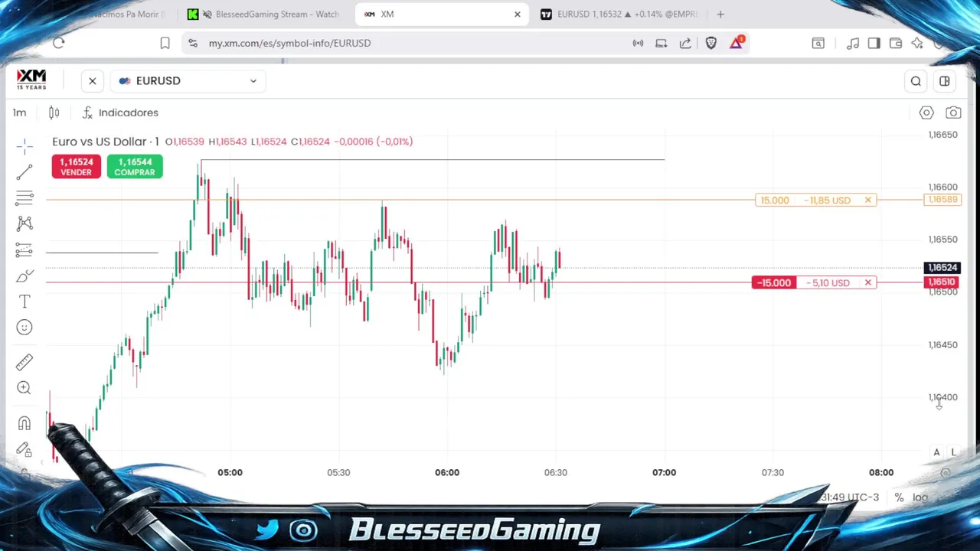Open the horizontal lines and Fibonacci tool
Screen dimensions: 980x551
click(24, 198)
